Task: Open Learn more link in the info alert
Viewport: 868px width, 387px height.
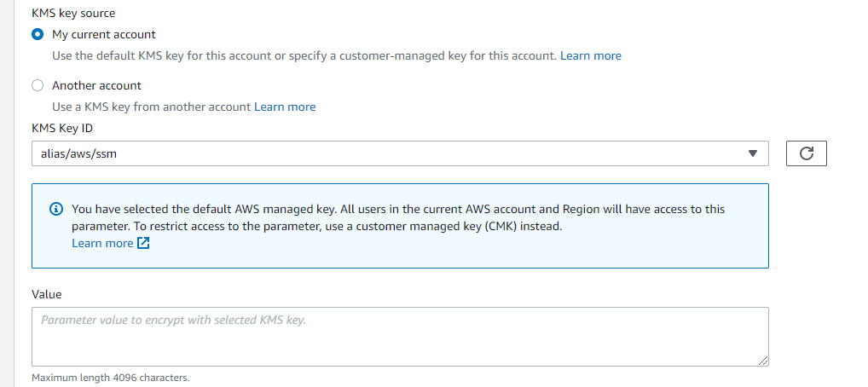Action: click(x=102, y=243)
